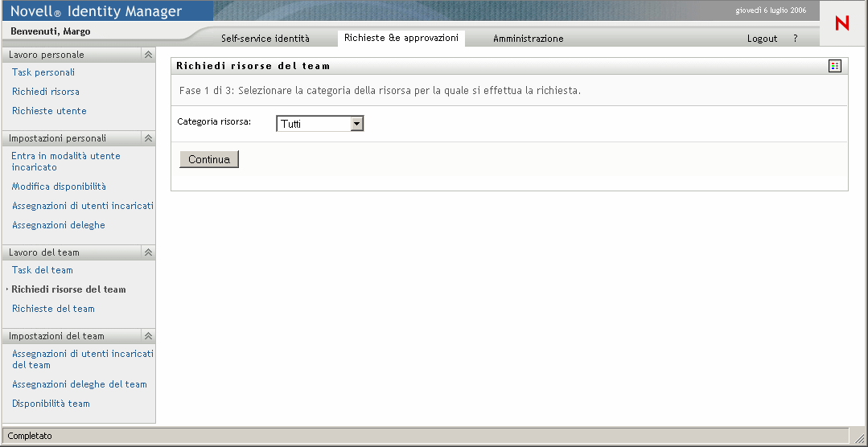Collapse the Impostazioni personali section

click(x=148, y=138)
